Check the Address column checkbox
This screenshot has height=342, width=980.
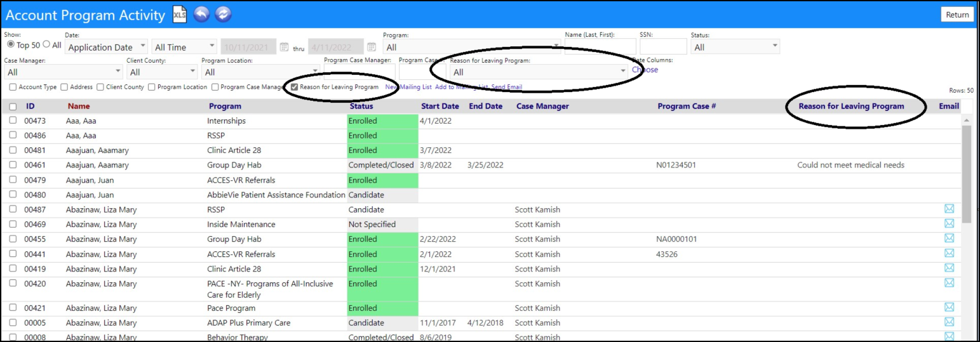click(x=65, y=87)
